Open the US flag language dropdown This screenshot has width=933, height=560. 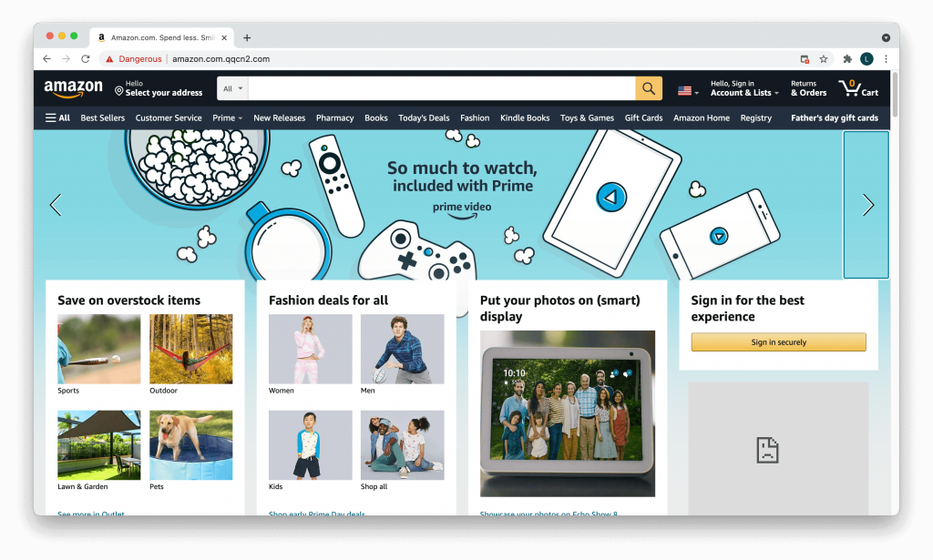tap(688, 91)
